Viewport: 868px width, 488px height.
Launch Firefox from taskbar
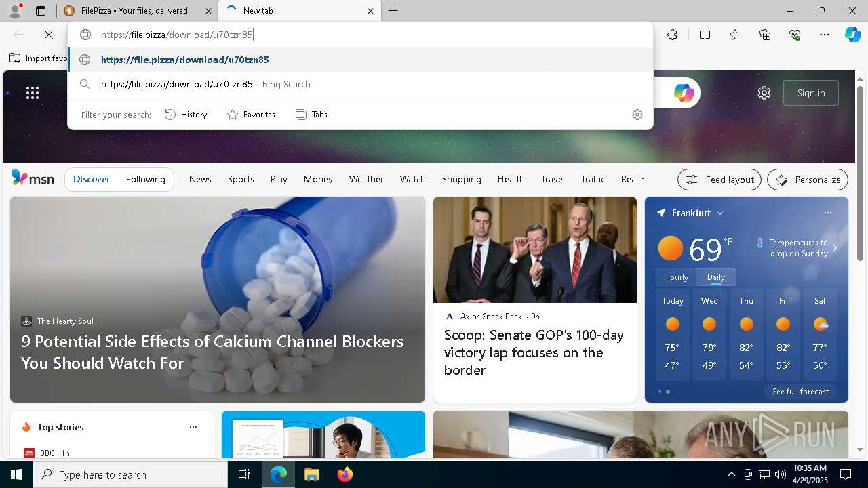[x=344, y=474]
